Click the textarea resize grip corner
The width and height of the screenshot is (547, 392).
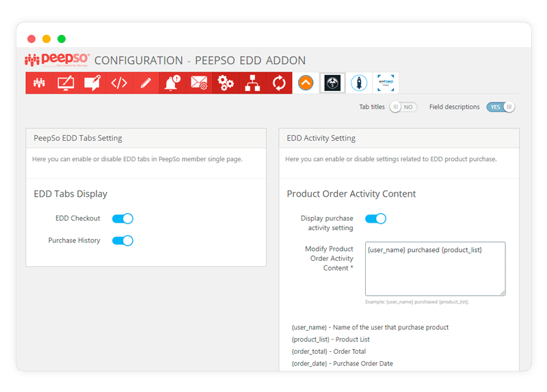pyautogui.click(x=503, y=293)
